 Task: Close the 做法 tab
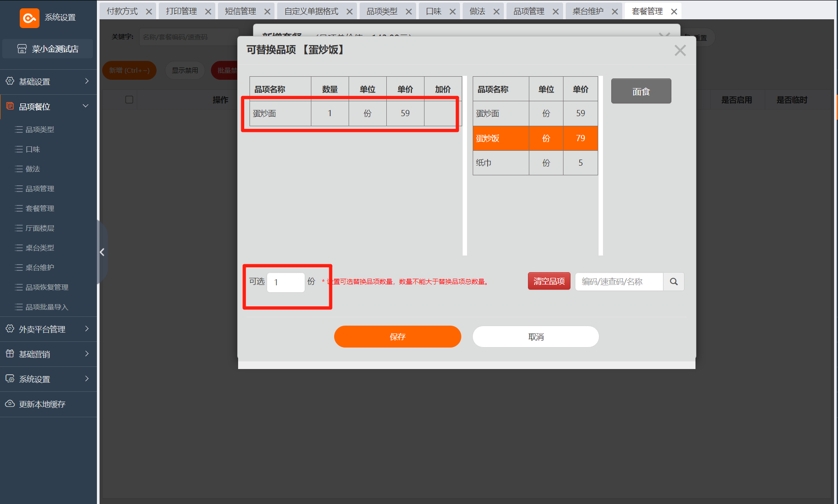[x=496, y=11]
